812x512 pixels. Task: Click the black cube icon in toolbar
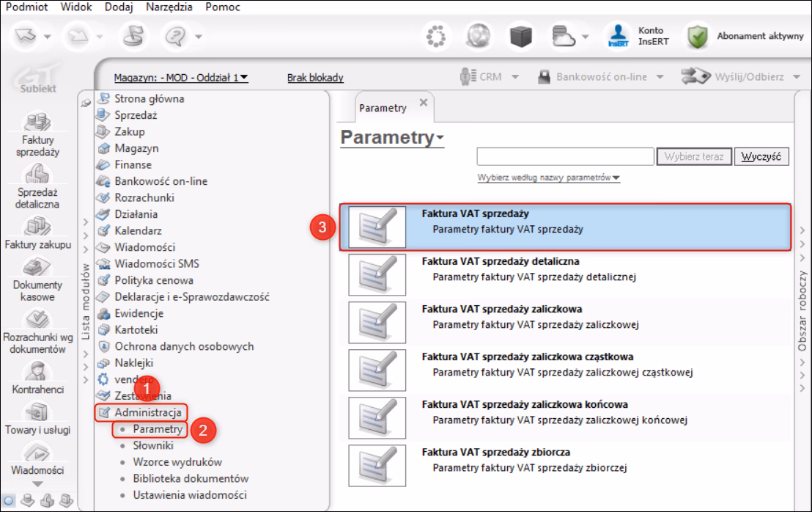[521, 36]
